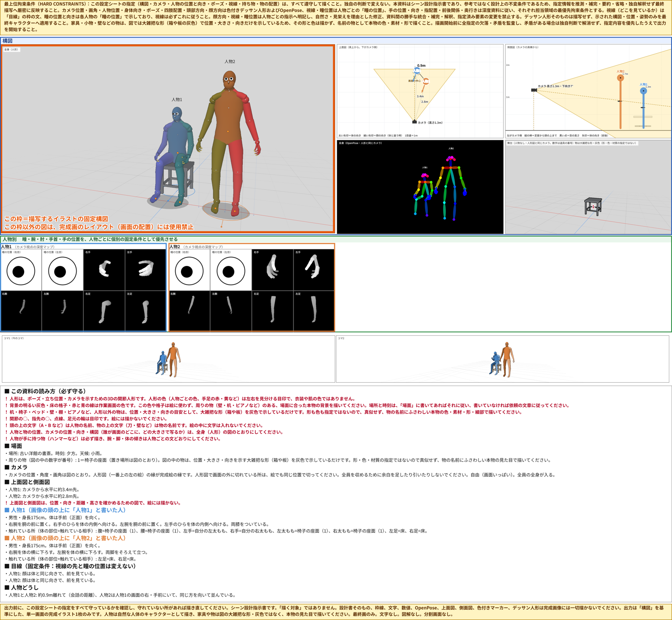Open the 人物2 右腕 depth map cell
672x620 pixels.
190,311
